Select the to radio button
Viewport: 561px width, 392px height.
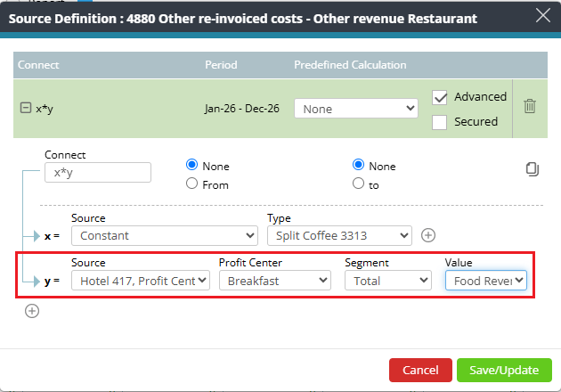(x=358, y=184)
